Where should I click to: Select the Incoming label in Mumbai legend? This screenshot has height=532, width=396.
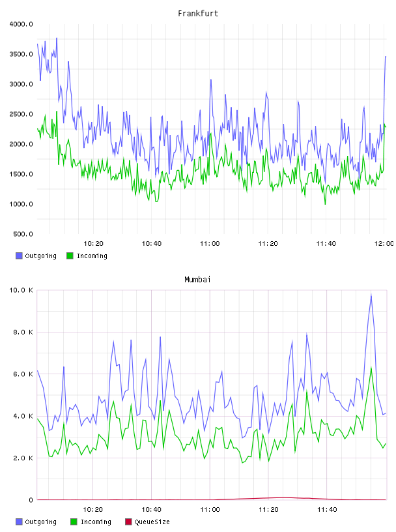[96, 522]
